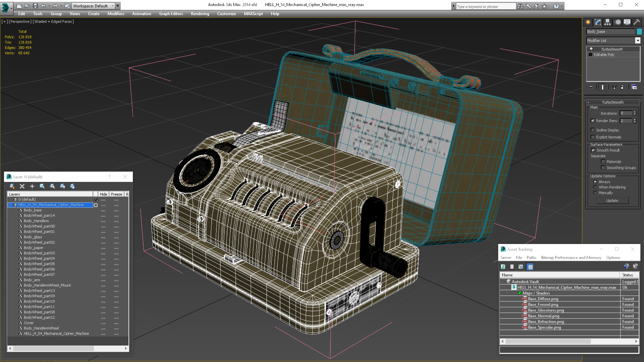Open the Paths menu in Asset Tracking
644x362 pixels.
pyautogui.click(x=531, y=258)
